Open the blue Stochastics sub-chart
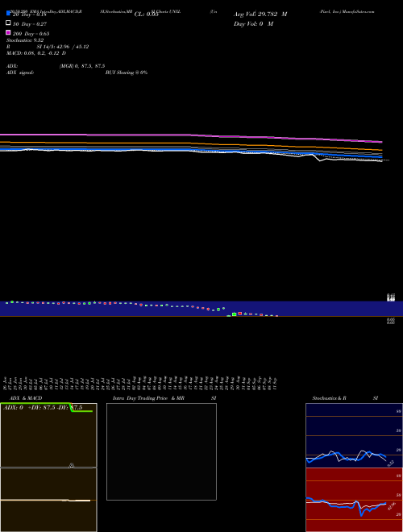Image resolution: width=403 pixels, height=532 pixels. pos(354,435)
